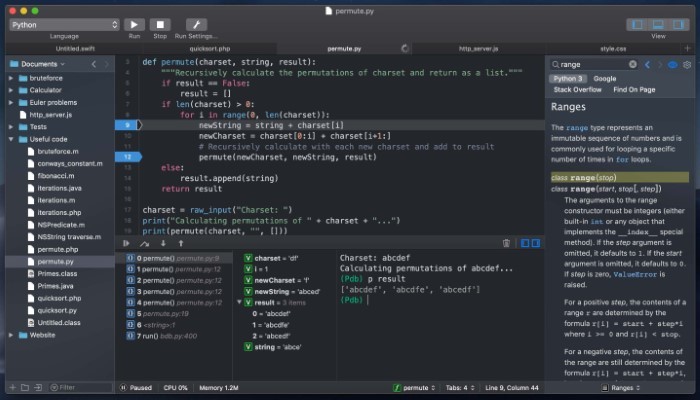Toggle debugger variables pane view
This screenshot has height=400, width=700.
pos(525,243)
